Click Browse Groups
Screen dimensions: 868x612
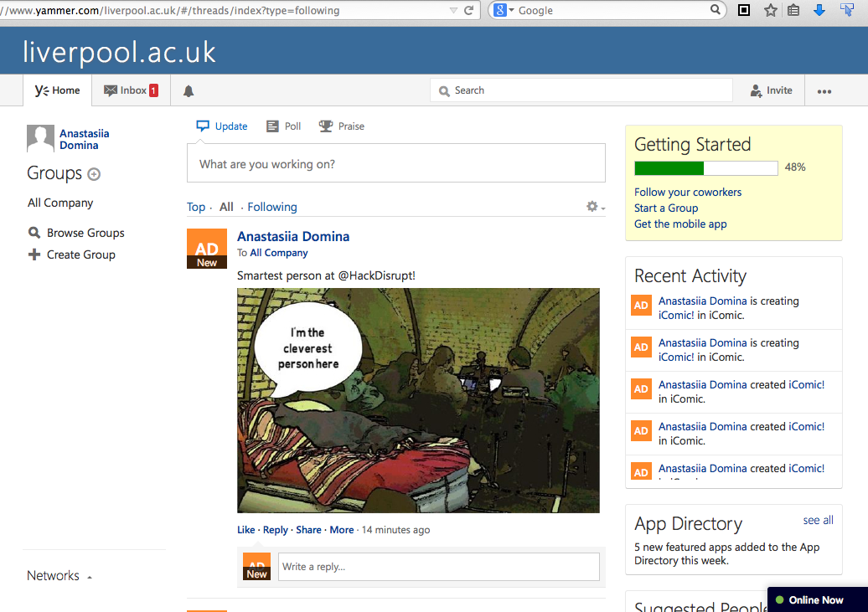(x=85, y=233)
